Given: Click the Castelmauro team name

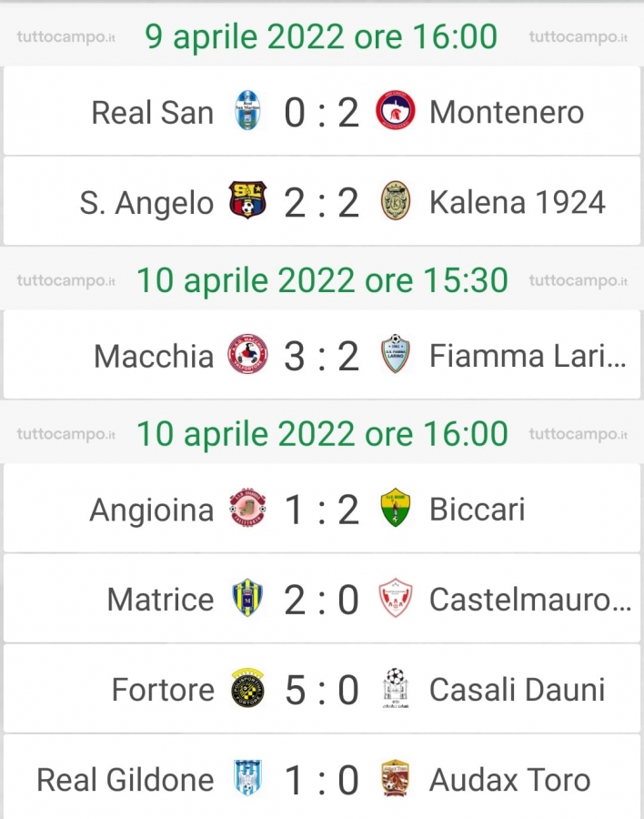Looking at the screenshot, I should point(530,599).
